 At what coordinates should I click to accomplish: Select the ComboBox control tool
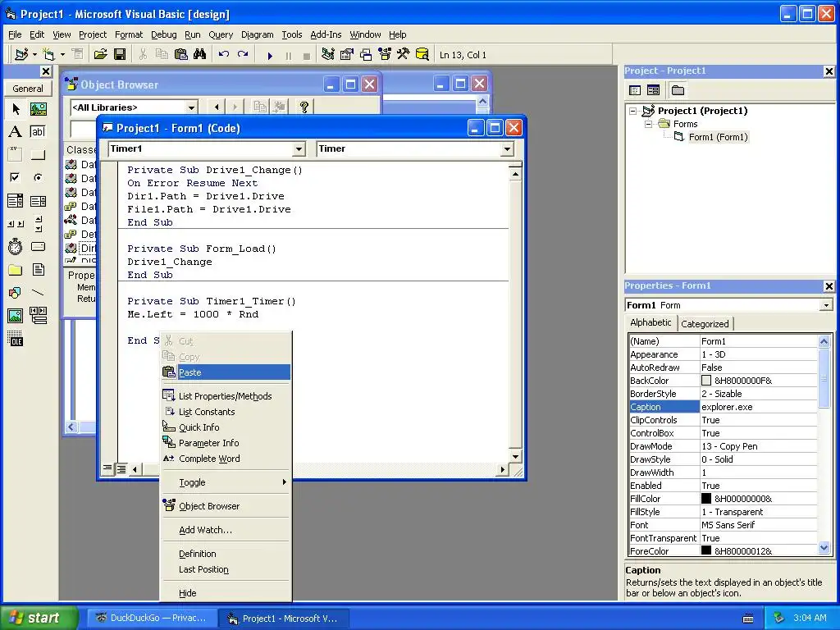pyautogui.click(x=16, y=201)
